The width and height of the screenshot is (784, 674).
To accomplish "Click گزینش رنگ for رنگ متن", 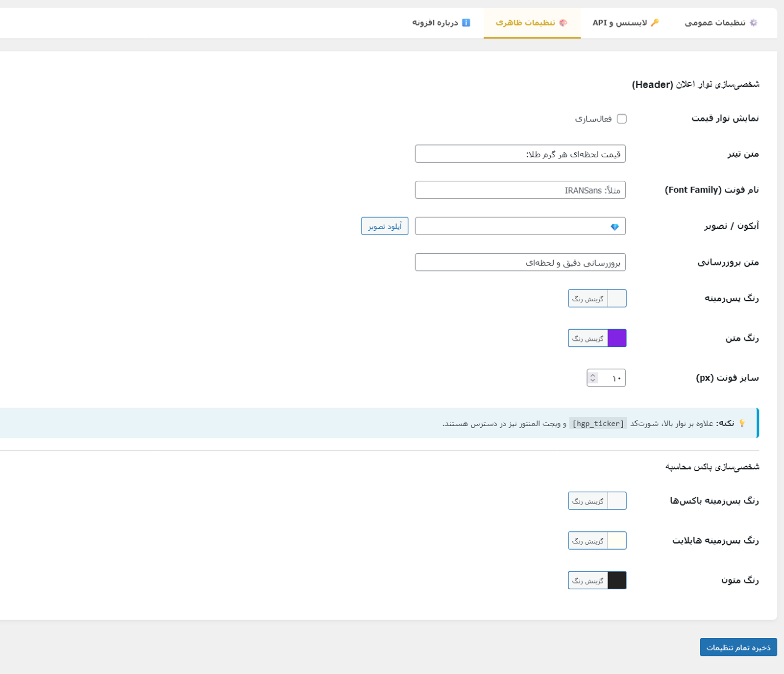I will tap(588, 338).
